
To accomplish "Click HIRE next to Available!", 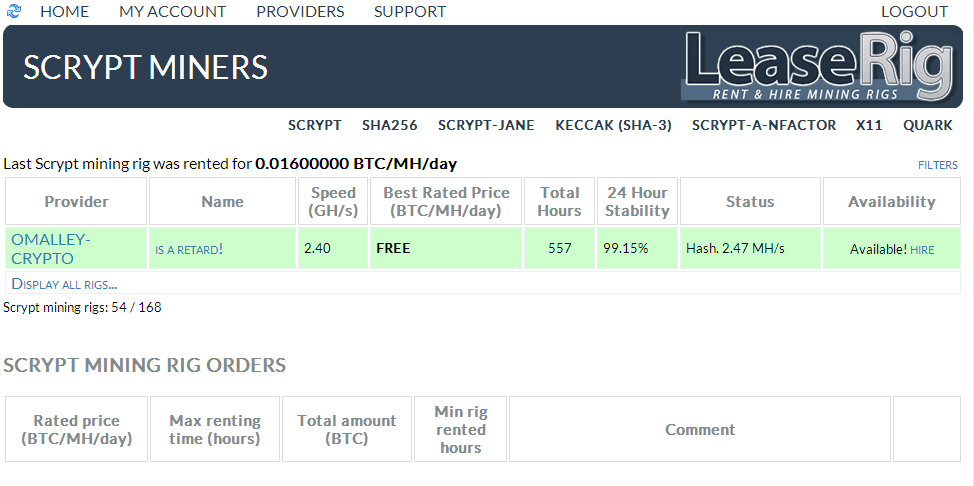I will tap(922, 250).
